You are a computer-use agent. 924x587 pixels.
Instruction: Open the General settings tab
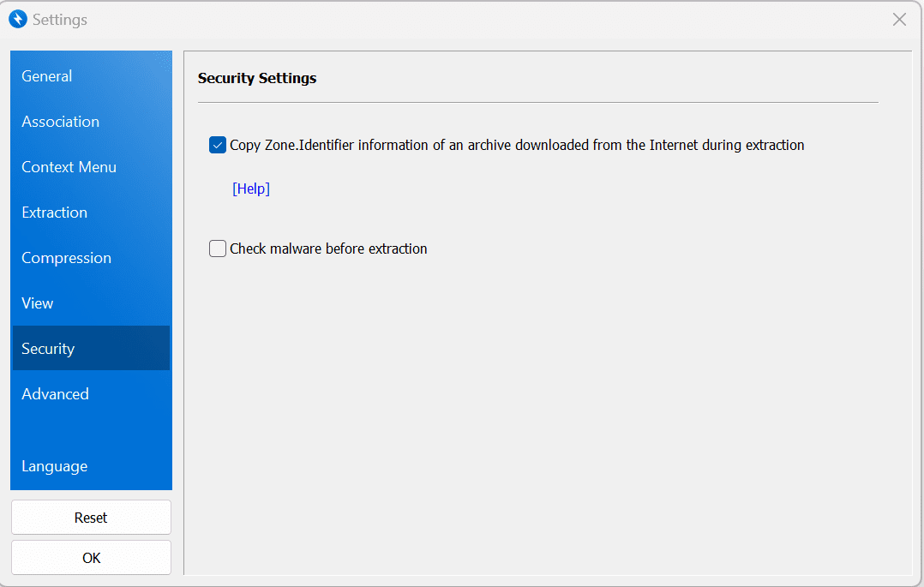tap(47, 76)
